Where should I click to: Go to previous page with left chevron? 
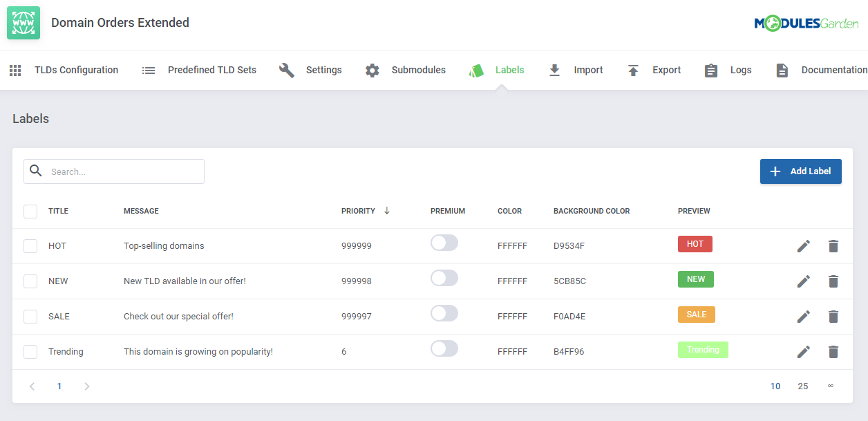coord(32,386)
